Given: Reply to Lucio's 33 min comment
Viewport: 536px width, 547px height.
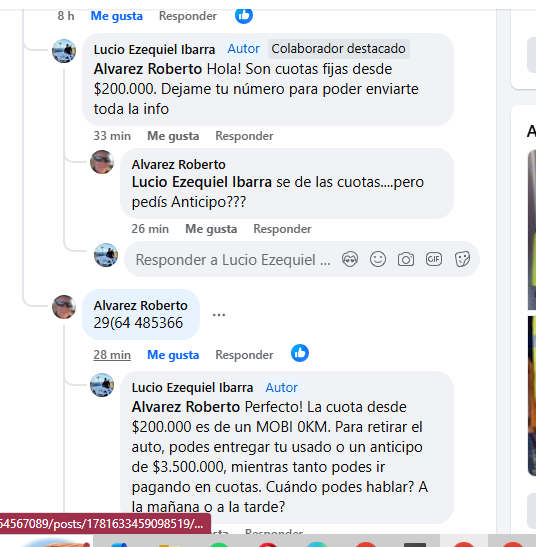Looking at the screenshot, I should pos(244,136).
